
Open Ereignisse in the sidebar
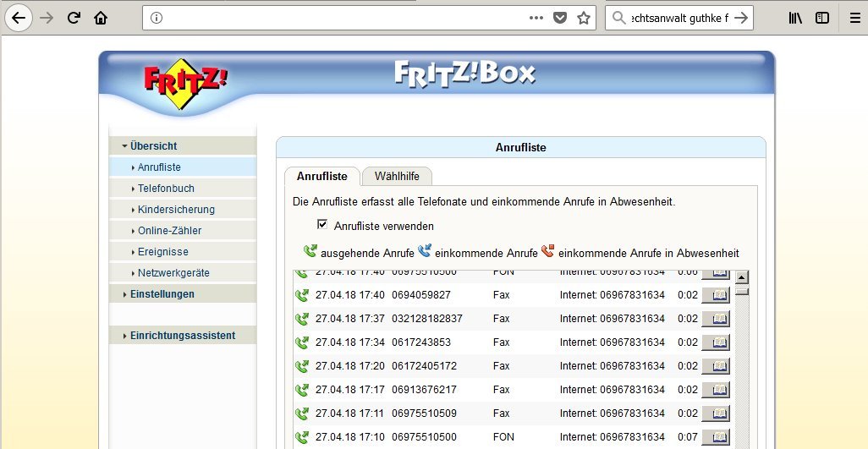coord(183,252)
